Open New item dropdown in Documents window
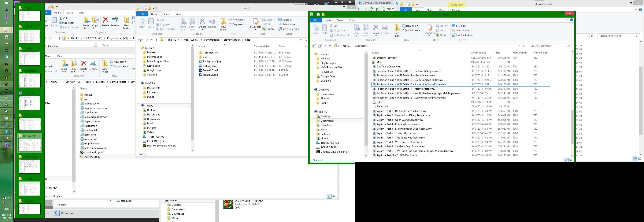This screenshot has height=222, width=644. pos(411,26)
